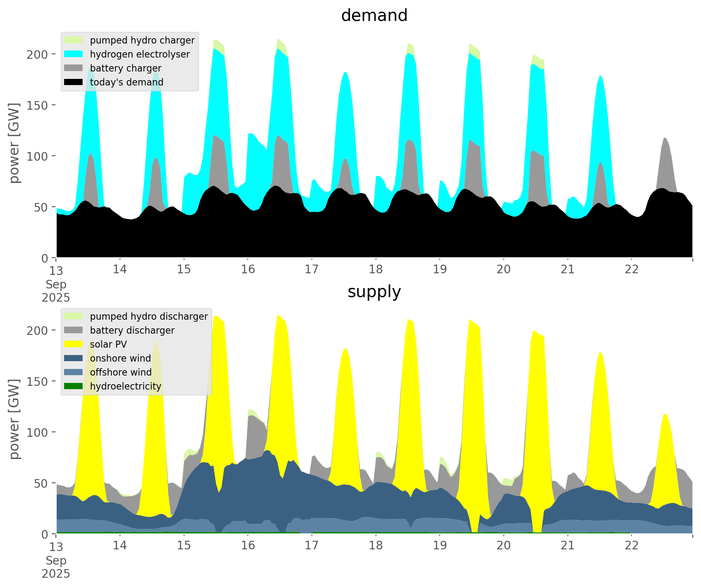This screenshot has width=701, height=588.
Task: Click the dark blue onshore wind swatch
Action: (74, 358)
